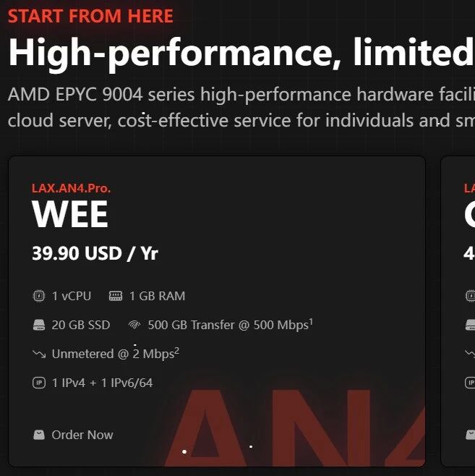The height and width of the screenshot is (476, 475).
Task: Click the transfer bandwidth signal icon
Action: point(134,325)
